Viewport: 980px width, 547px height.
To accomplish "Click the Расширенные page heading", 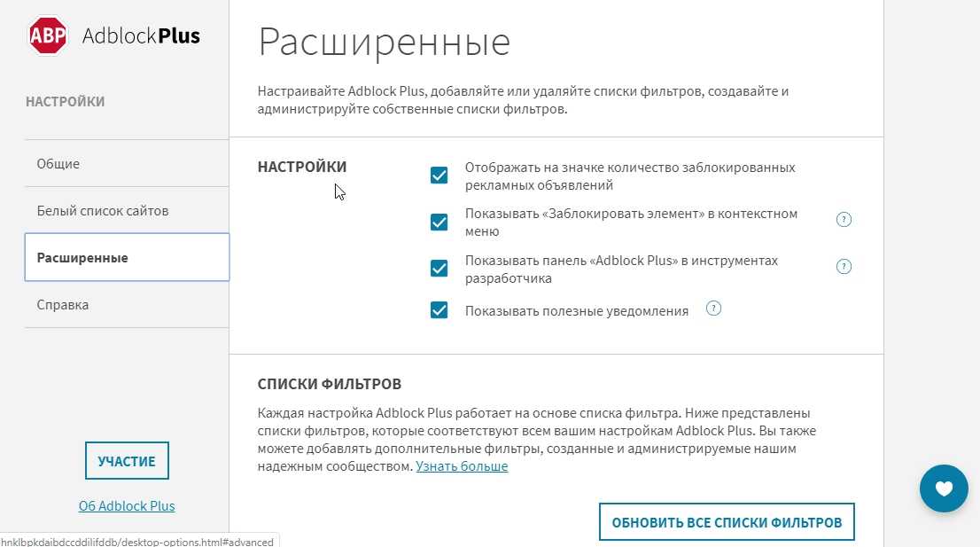I will point(385,42).
